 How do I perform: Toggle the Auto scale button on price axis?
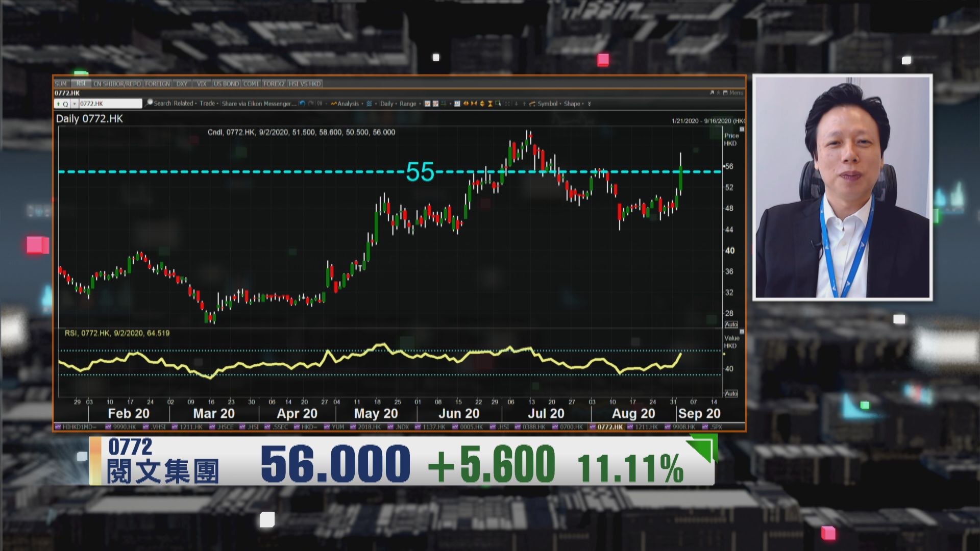[731, 324]
